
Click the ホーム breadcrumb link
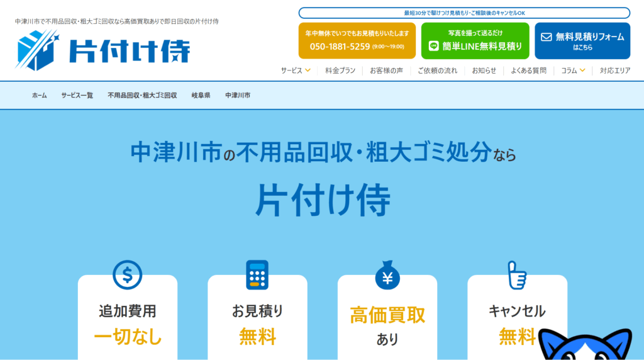(x=40, y=96)
